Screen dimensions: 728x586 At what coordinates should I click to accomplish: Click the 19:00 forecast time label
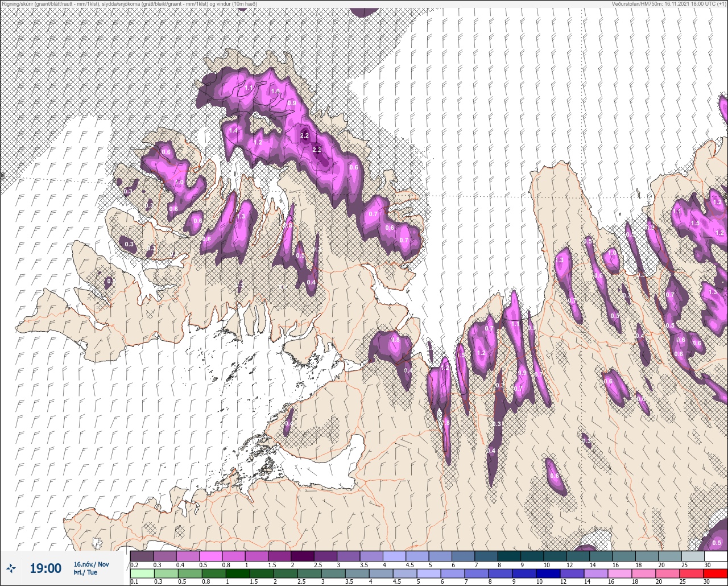pyautogui.click(x=45, y=568)
